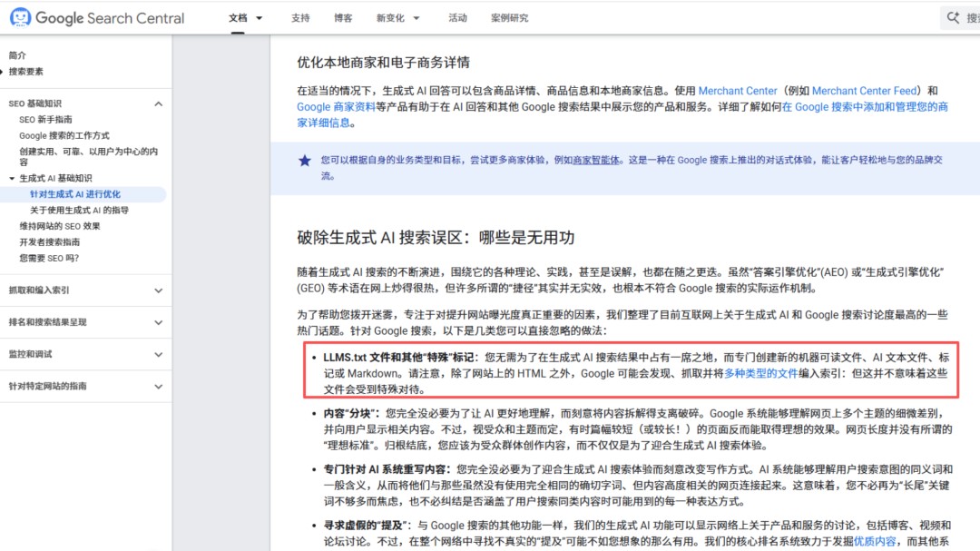The width and height of the screenshot is (980, 551).
Task: Collapse the 生成式 AI 基础知识 tree arrow
Action: [x=11, y=178]
